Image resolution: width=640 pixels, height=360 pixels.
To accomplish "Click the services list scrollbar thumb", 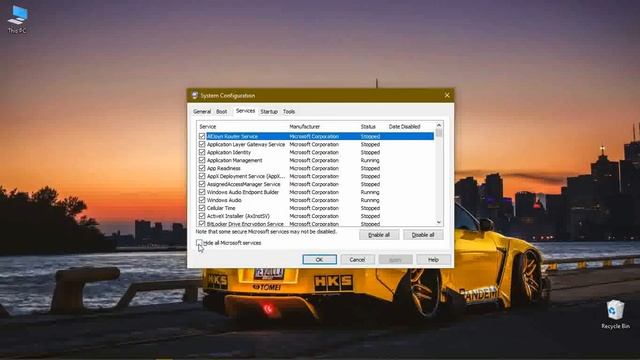I will tap(439, 133).
